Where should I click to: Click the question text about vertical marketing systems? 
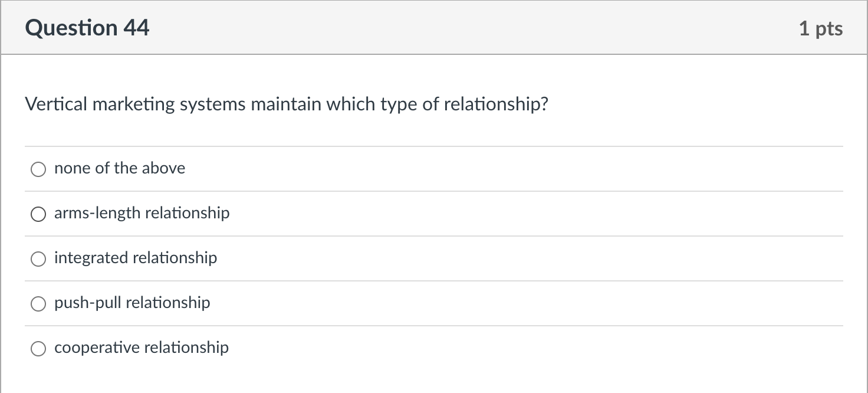click(286, 104)
